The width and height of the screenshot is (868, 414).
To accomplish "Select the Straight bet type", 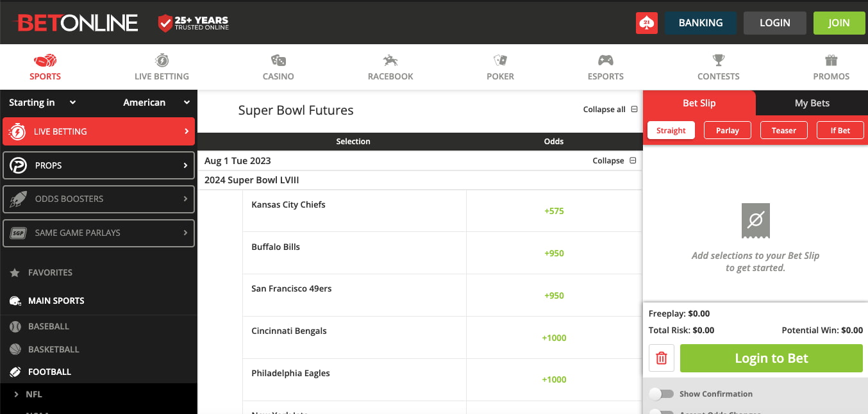I will pos(671,131).
